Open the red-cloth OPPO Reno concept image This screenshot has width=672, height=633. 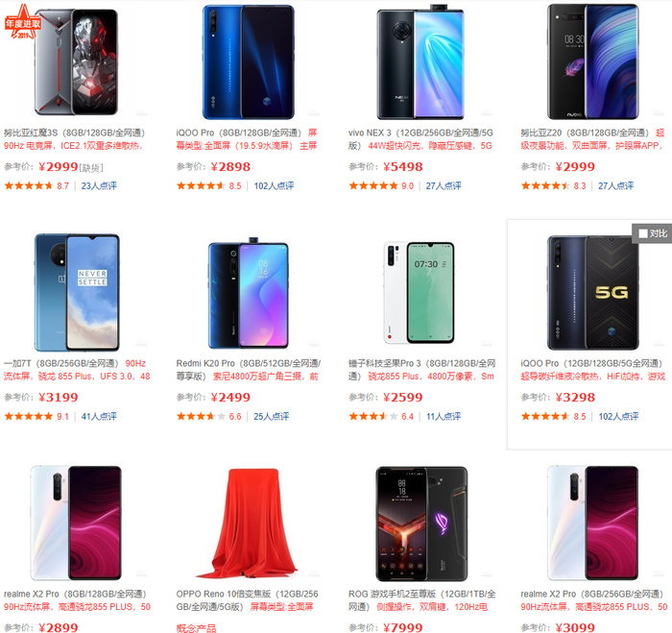tap(247, 523)
